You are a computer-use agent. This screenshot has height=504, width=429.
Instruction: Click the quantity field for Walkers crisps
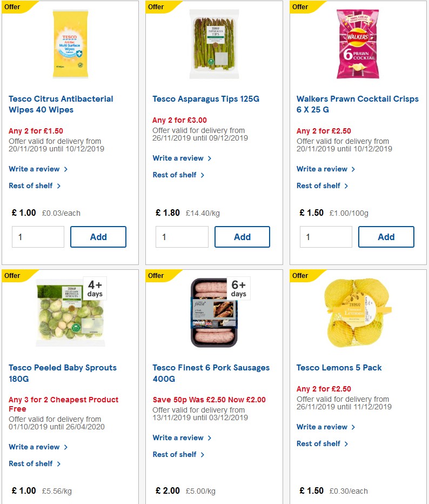tap(326, 236)
